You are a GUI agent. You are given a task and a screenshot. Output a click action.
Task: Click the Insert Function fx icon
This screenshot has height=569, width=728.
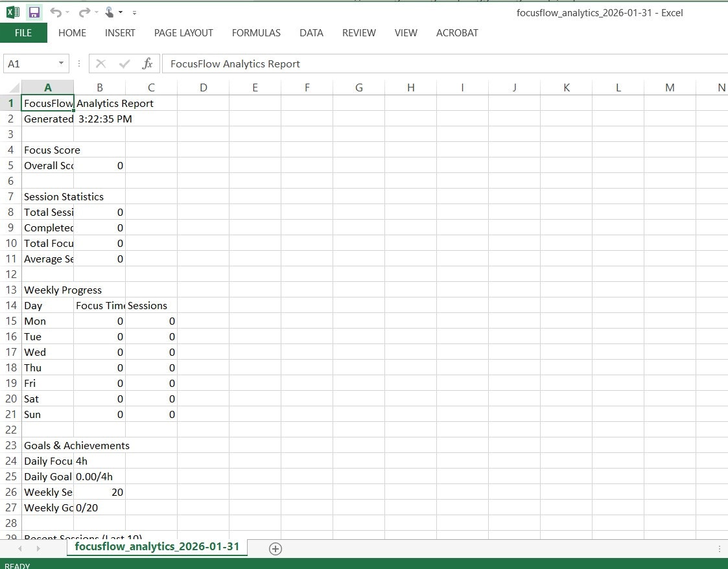coord(148,64)
